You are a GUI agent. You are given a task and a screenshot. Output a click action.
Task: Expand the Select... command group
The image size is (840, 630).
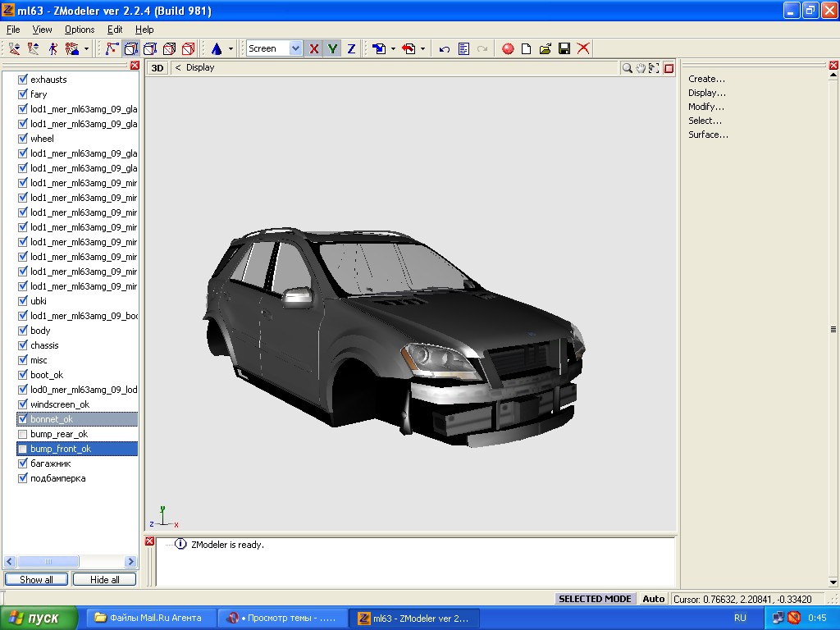tap(705, 121)
